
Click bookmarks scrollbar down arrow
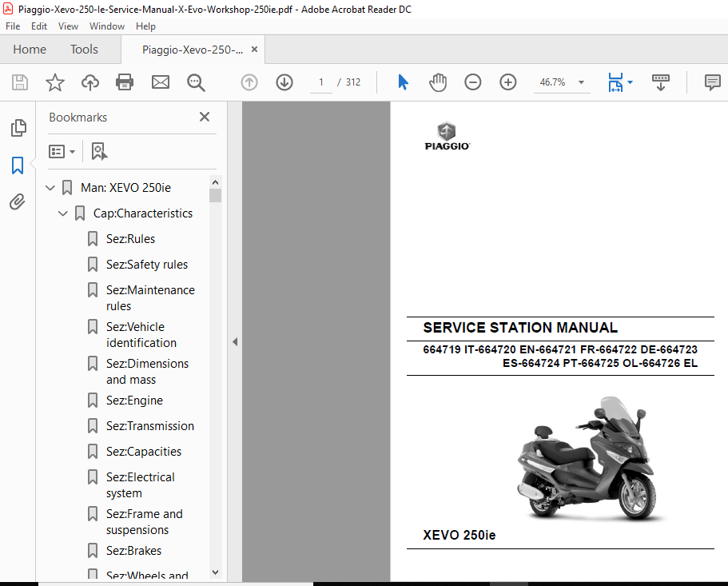pyautogui.click(x=215, y=572)
